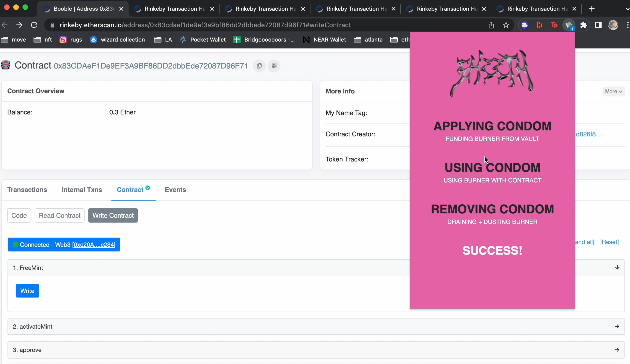Screen dimensions: 630x364
Task: Open the atlanta bookmarks folder
Action: point(368,40)
